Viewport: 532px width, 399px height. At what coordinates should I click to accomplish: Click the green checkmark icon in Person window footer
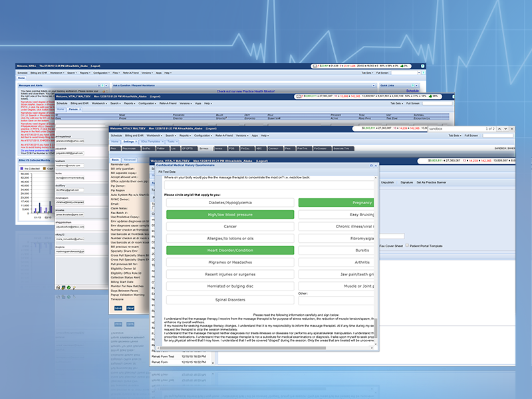(x=68, y=287)
